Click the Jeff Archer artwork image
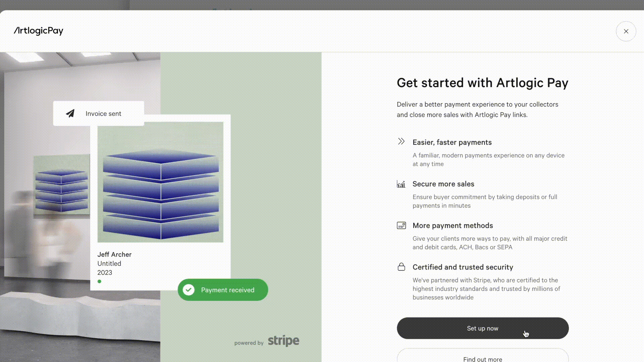Viewport: 644px width, 362px height. [160, 182]
